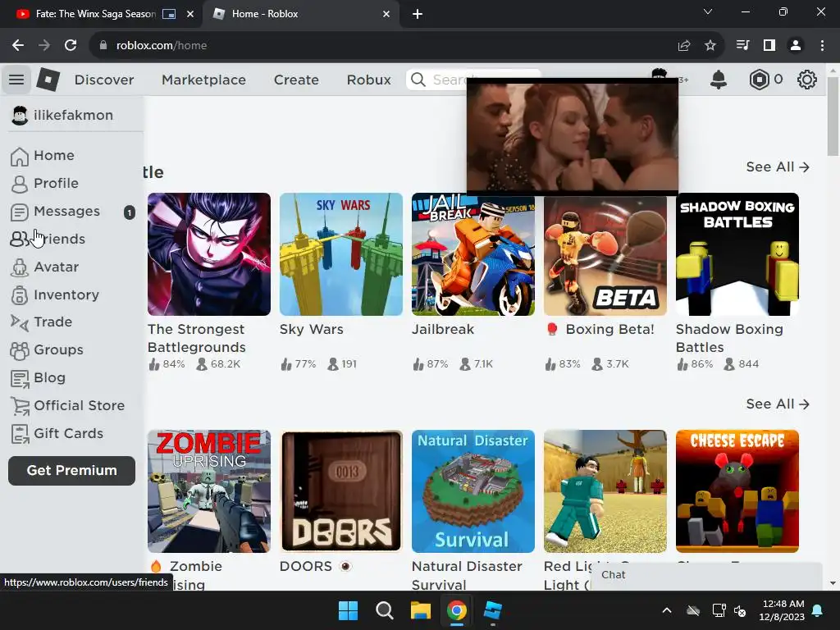Open Inventory in sidebar
Viewport: 840px width, 630px height.
[55, 294]
